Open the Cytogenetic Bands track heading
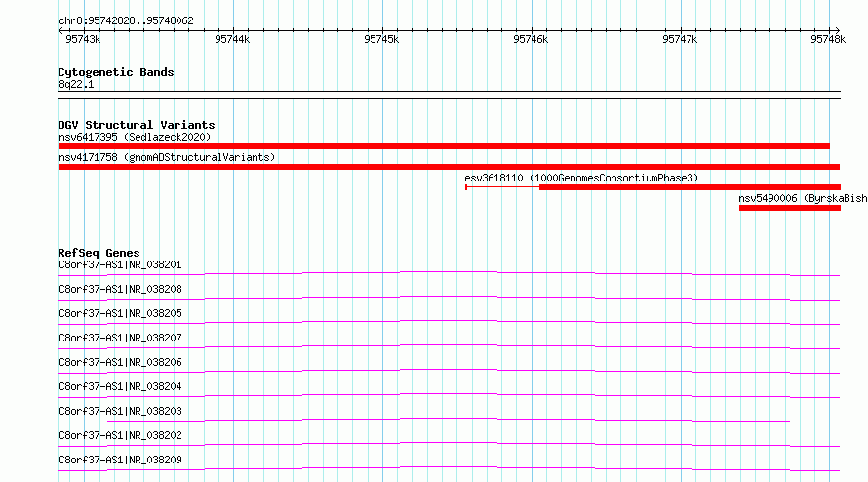Screen dimensions: 868x482 (x=116, y=72)
